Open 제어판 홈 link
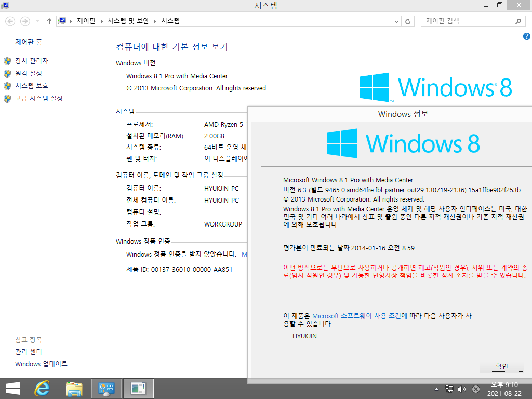532x399 pixels. pos(29,42)
